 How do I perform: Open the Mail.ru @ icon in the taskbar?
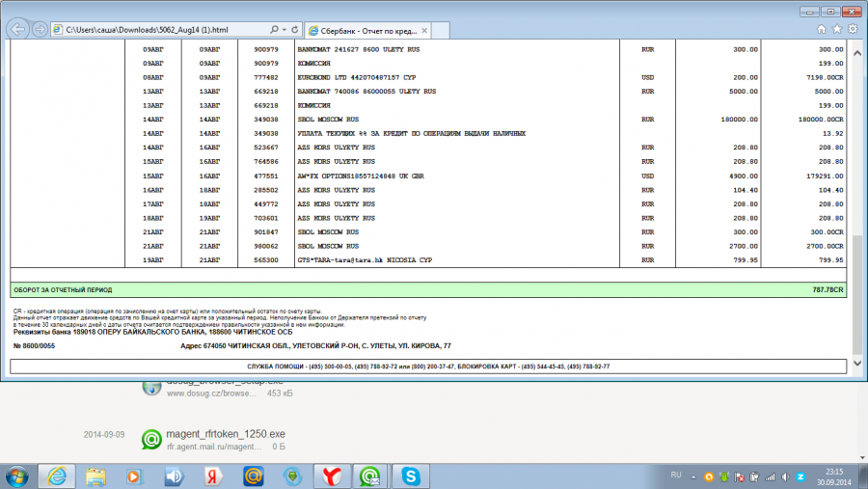(x=253, y=476)
